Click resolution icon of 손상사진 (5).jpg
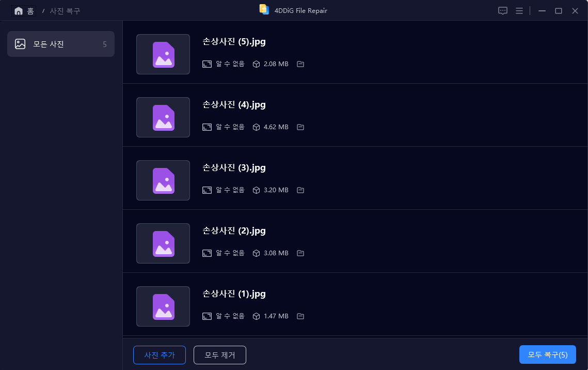Screen dimensions: 588x370 [x=207, y=64]
